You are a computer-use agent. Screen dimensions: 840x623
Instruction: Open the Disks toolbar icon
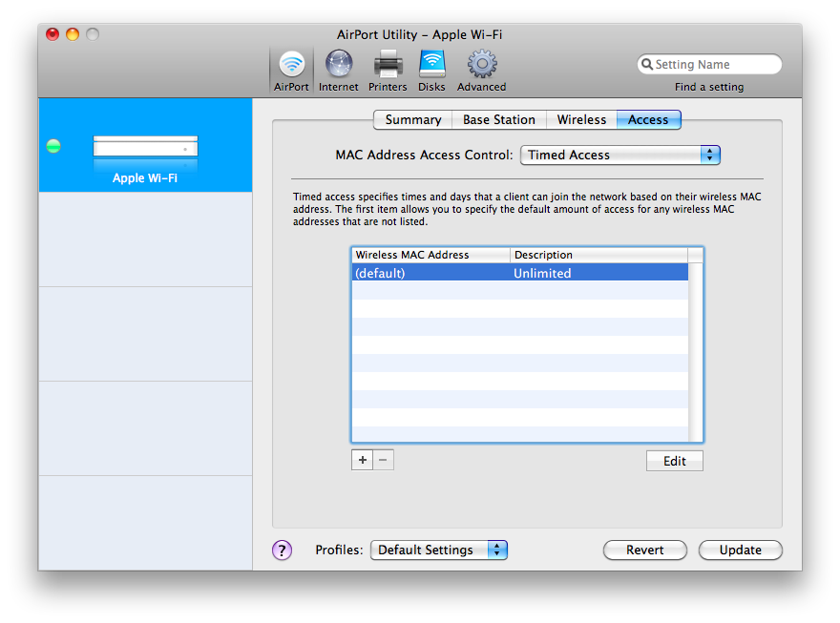coord(431,70)
